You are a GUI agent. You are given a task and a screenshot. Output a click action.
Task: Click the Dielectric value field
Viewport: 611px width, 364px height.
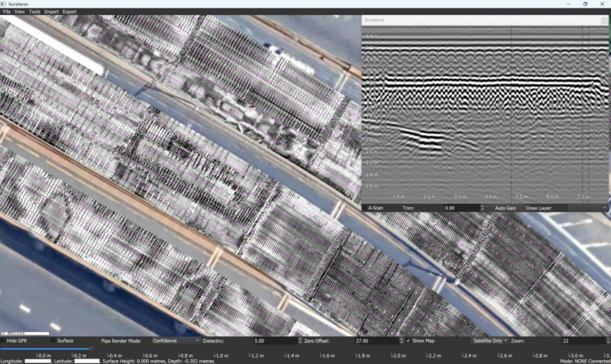pyautogui.click(x=275, y=341)
